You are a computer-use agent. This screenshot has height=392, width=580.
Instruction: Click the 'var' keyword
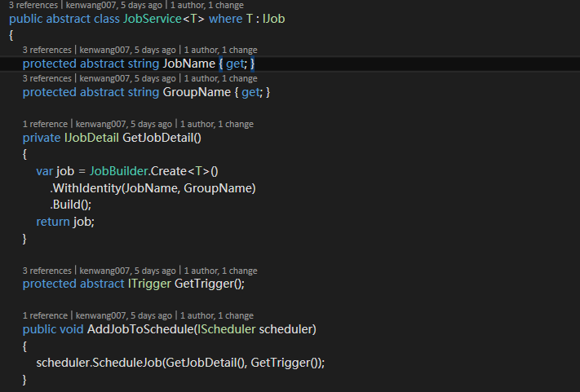point(44,171)
